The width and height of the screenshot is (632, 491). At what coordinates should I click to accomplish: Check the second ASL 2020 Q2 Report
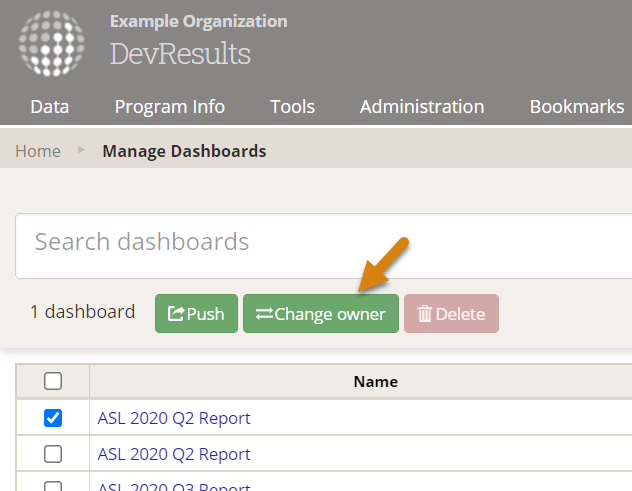[x=53, y=454]
